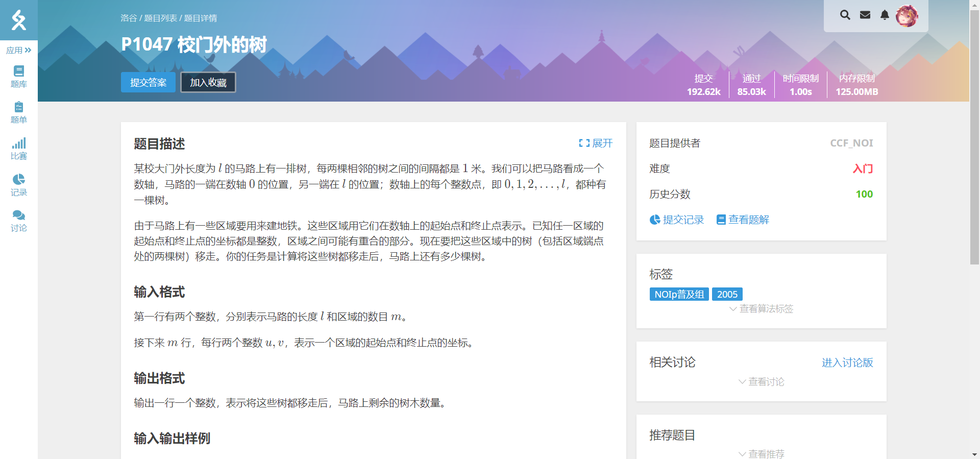Expand the problem description with 展开
The image size is (980, 459).
[x=596, y=143]
